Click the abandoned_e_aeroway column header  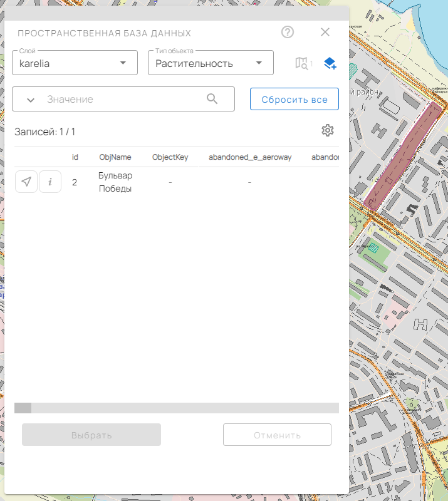tap(250, 157)
